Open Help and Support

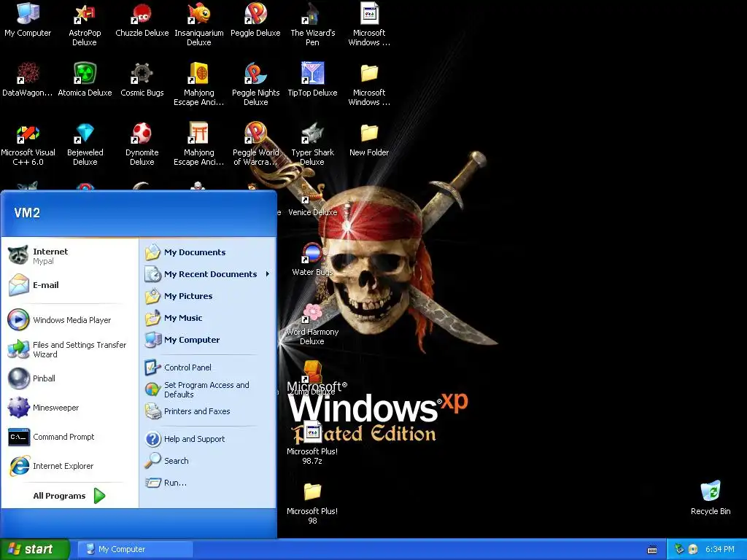tap(208, 439)
